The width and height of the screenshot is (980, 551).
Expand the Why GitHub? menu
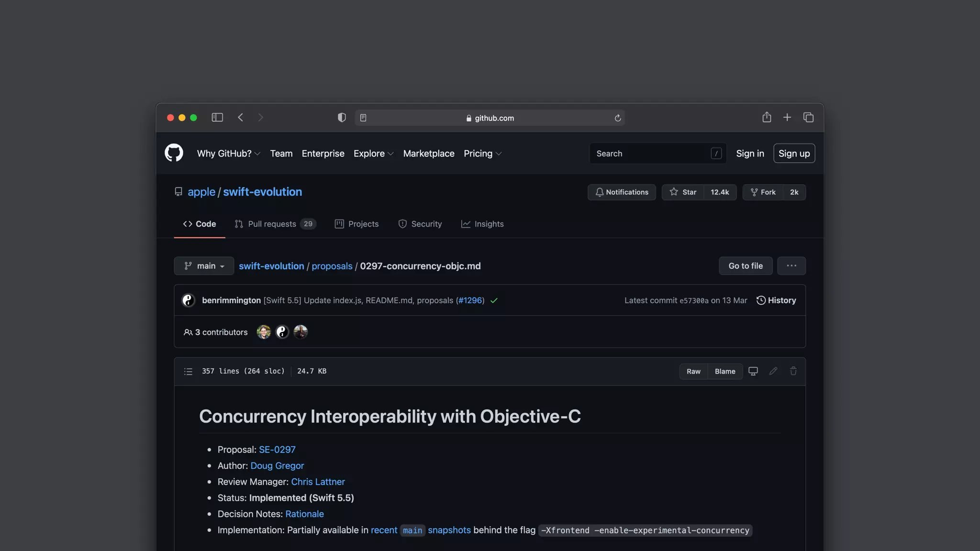[x=228, y=154]
